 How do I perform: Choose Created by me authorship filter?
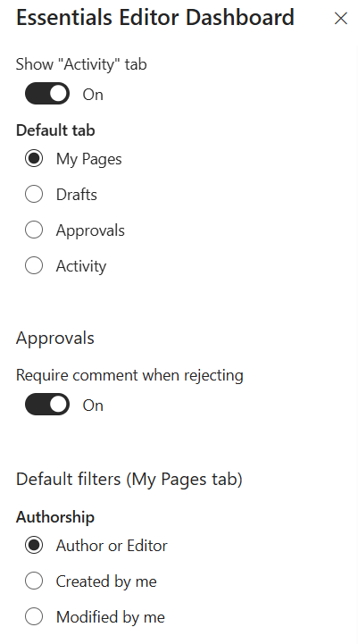34,581
